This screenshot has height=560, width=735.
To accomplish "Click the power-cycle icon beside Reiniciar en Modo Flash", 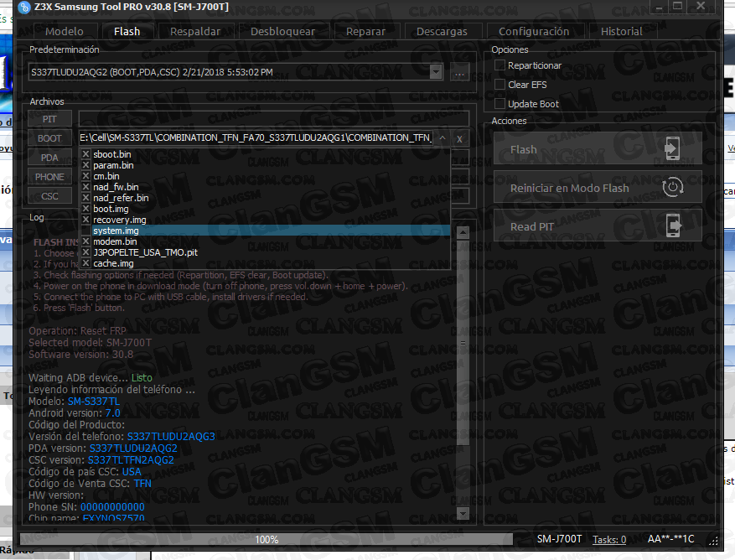I will tap(673, 187).
